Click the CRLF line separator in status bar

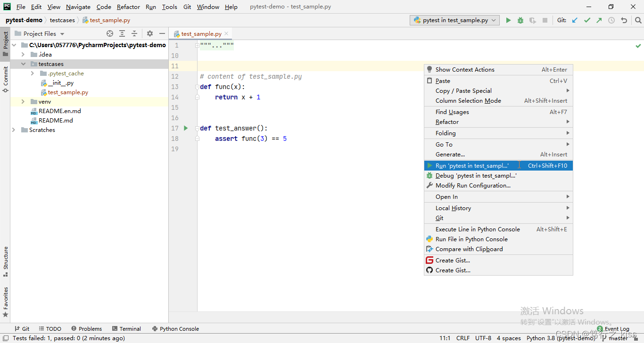coord(463,338)
